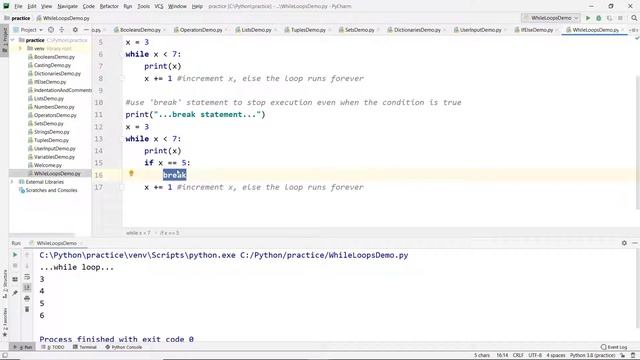Open the File menu
The image size is (640, 360).
18,6
